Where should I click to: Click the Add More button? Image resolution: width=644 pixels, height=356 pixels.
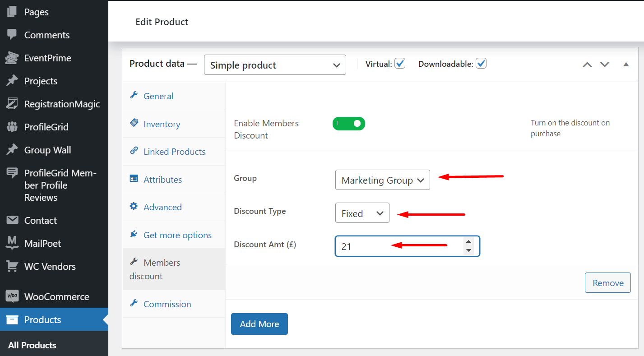tap(259, 324)
